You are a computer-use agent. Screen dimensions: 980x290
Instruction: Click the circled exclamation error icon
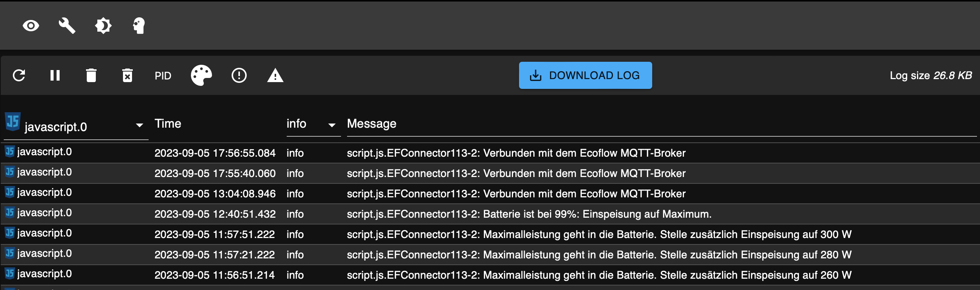point(239,75)
